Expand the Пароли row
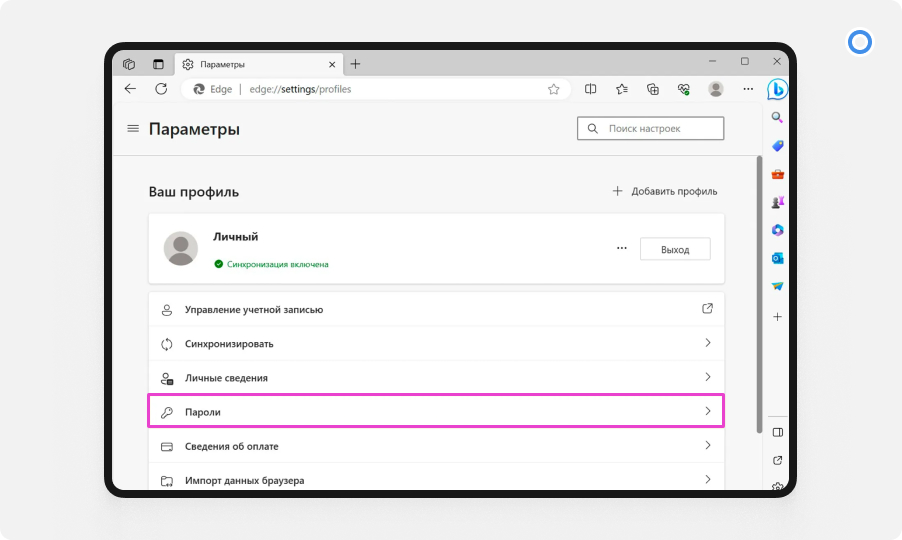902x540 pixels. 436,411
